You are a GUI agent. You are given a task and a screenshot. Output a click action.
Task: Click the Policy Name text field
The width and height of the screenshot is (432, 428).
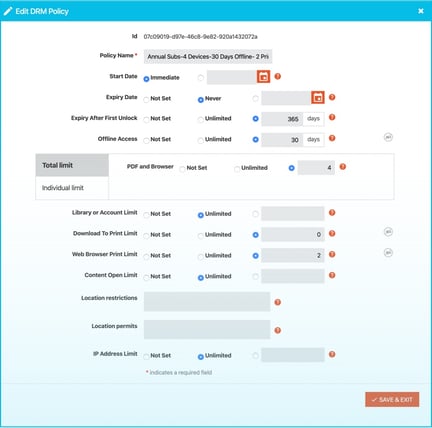pyautogui.click(x=208, y=56)
